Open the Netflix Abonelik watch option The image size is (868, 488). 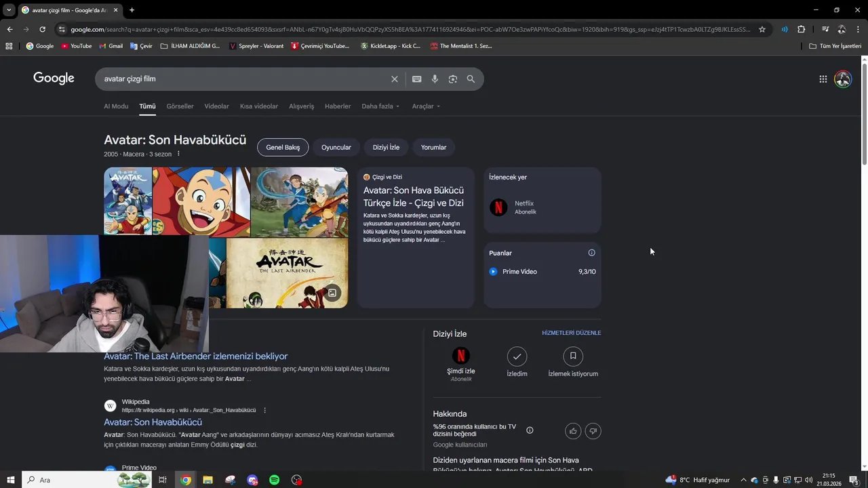pos(542,207)
